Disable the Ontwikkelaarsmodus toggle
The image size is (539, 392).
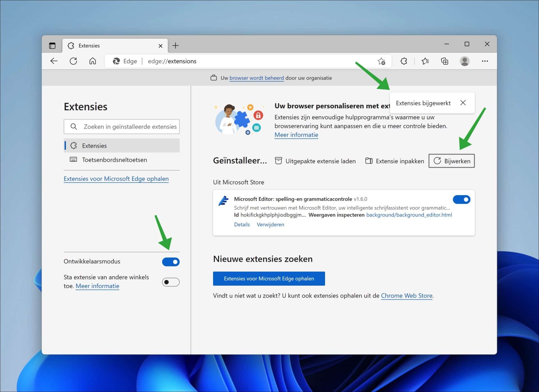170,261
